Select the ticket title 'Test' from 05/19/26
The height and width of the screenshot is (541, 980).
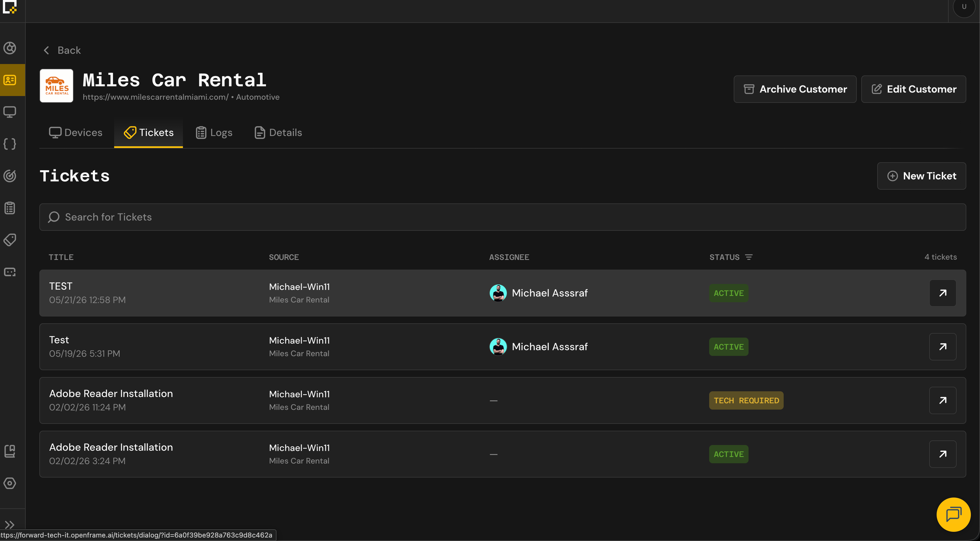(59, 340)
